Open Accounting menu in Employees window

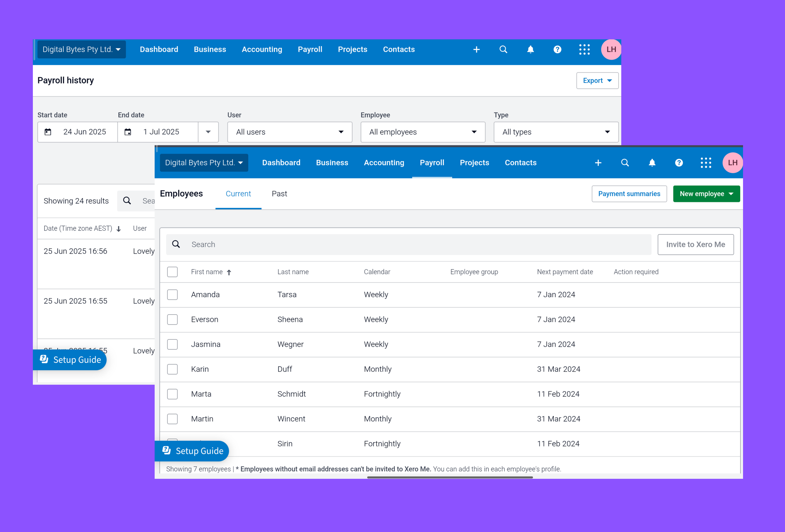coord(384,163)
